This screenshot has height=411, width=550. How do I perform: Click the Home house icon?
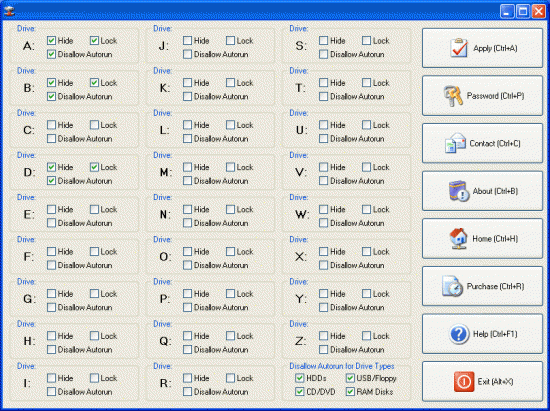[x=459, y=239]
